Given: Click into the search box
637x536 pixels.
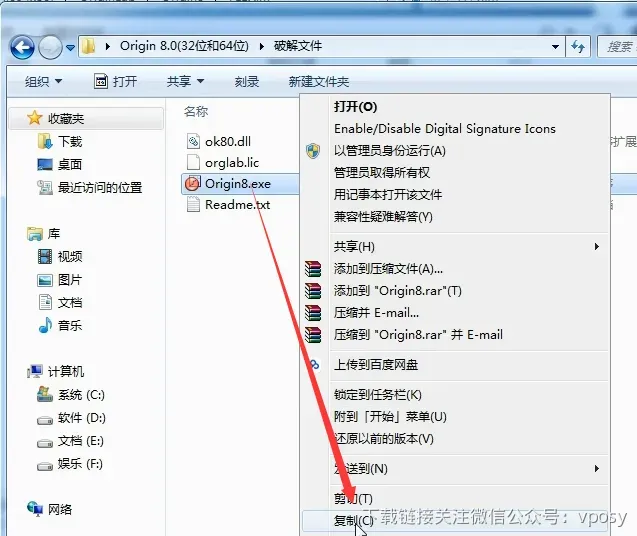Looking at the screenshot, I should [618, 47].
